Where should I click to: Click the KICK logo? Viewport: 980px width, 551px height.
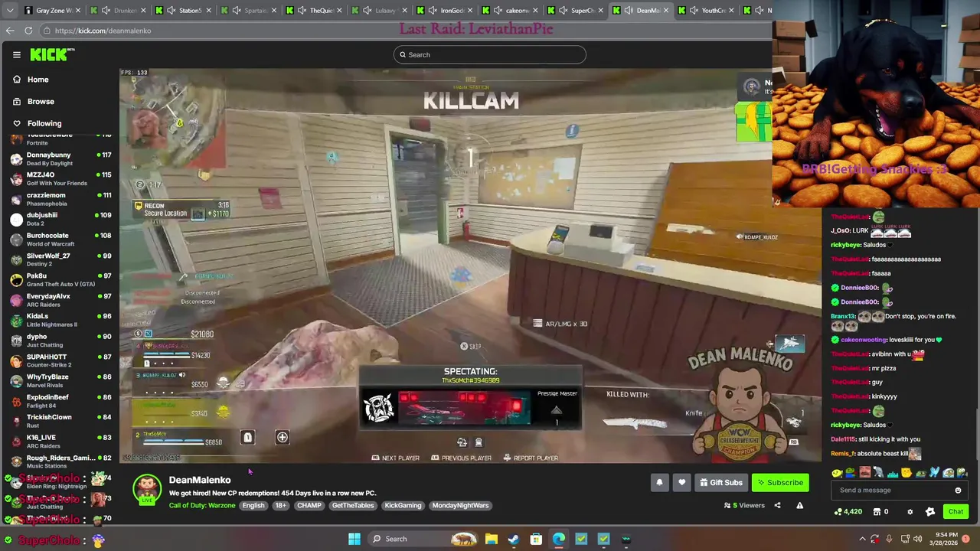(52, 54)
